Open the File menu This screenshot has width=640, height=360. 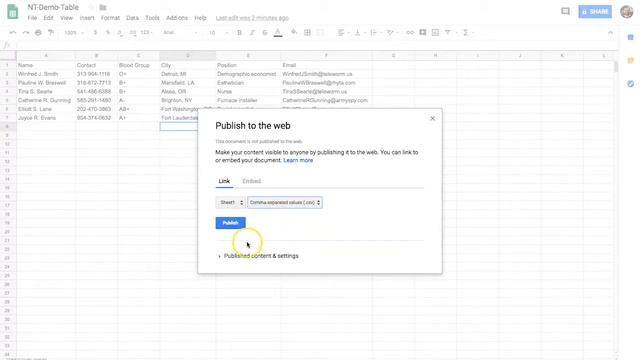32,18
